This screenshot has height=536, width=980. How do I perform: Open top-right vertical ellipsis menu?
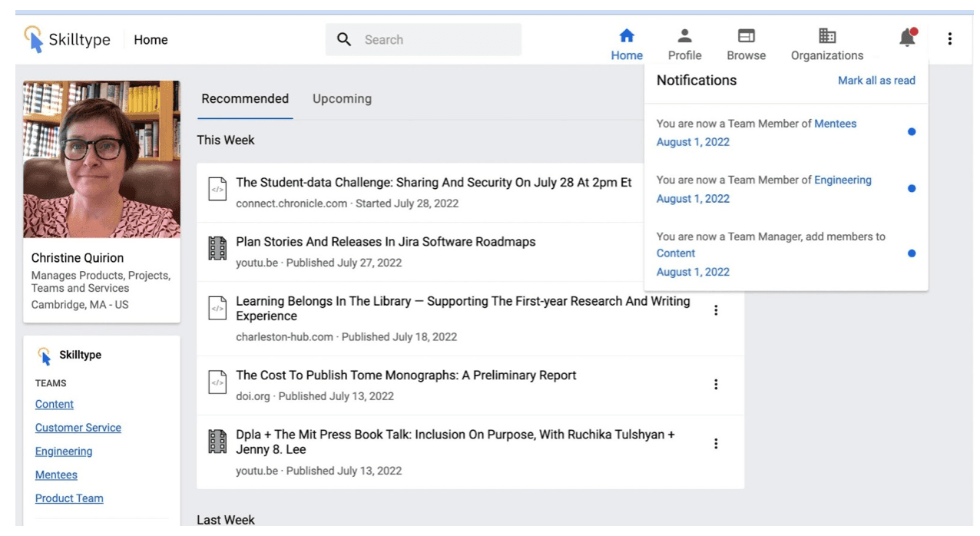(x=949, y=38)
